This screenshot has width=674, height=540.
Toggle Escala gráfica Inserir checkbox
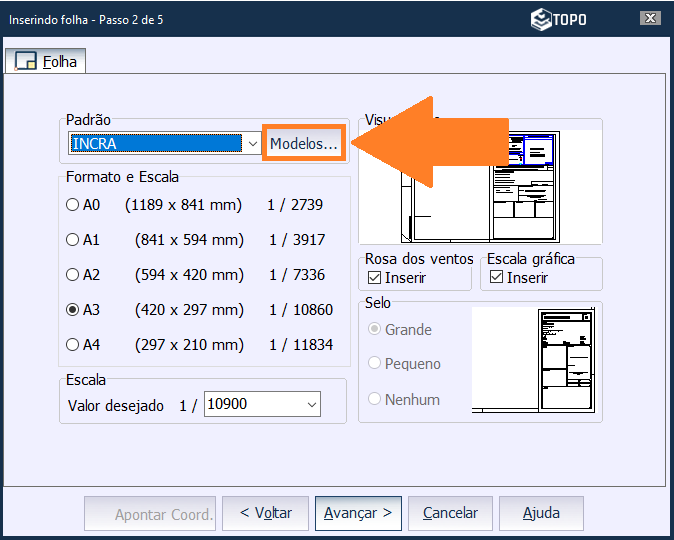497,277
